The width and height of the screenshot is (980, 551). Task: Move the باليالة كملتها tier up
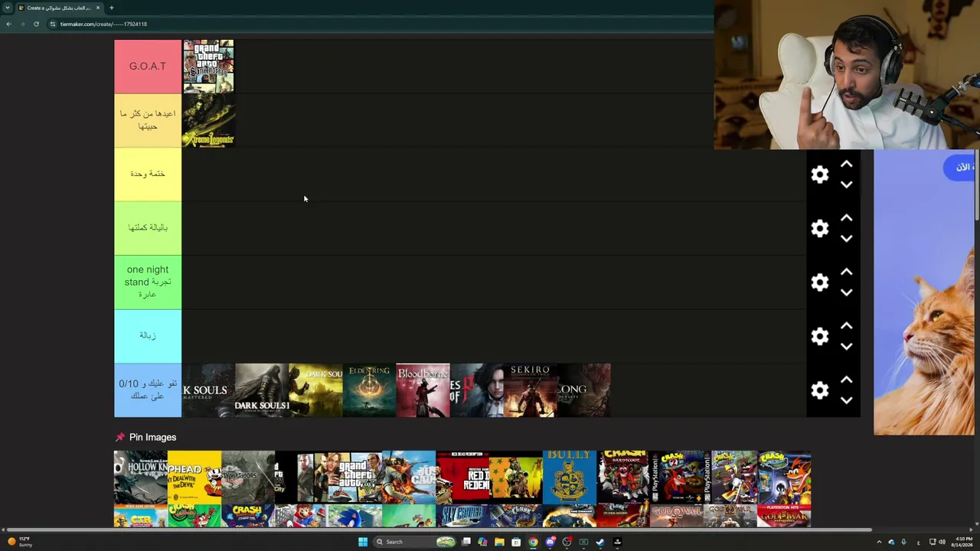point(846,218)
